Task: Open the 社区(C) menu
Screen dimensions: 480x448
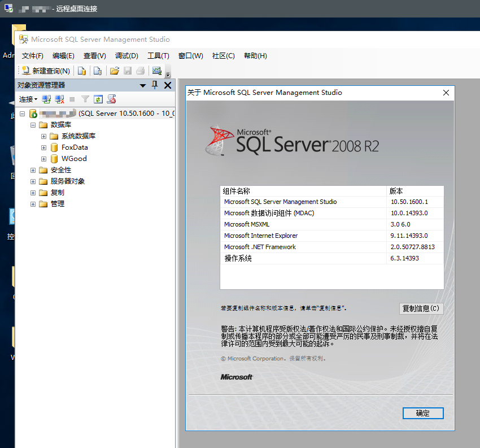Action: tap(224, 56)
